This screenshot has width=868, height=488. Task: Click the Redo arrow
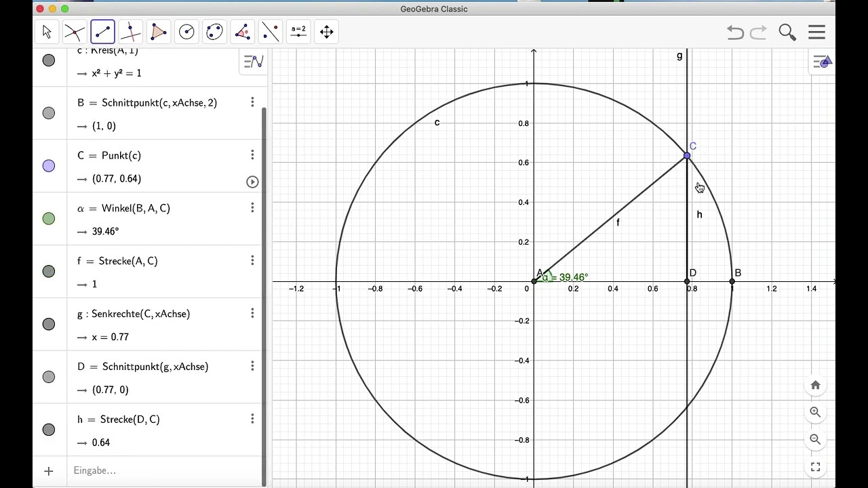coord(758,32)
